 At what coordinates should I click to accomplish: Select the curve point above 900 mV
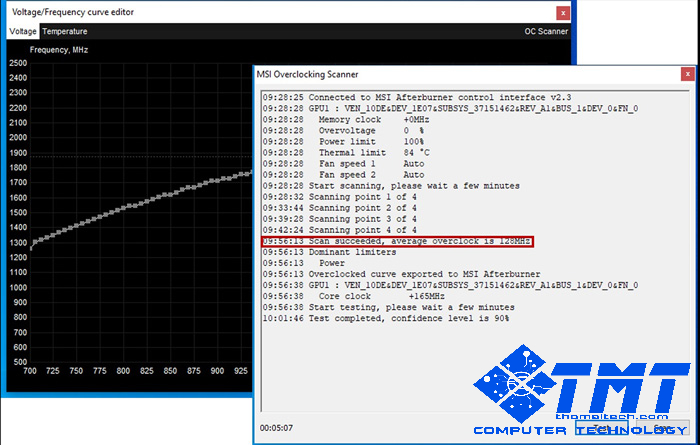[x=214, y=179]
